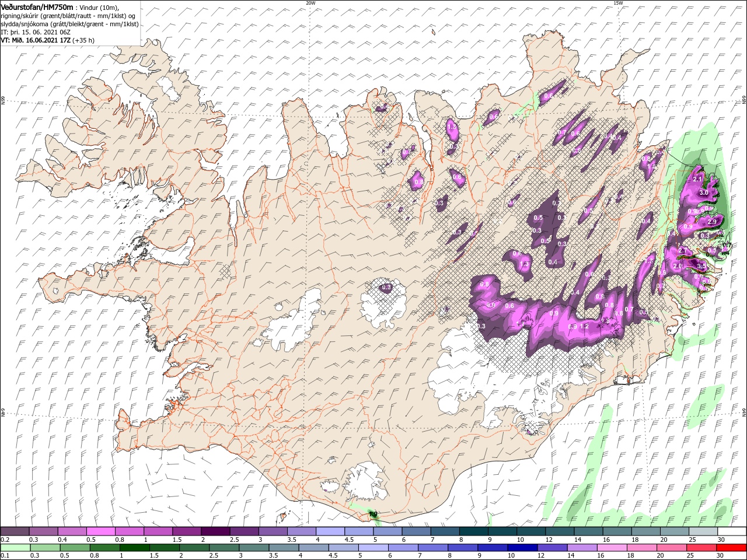The height and width of the screenshot is (560, 747).
Task: Pick the deep blue 10 swatch in lower legend
Action: 523,548
